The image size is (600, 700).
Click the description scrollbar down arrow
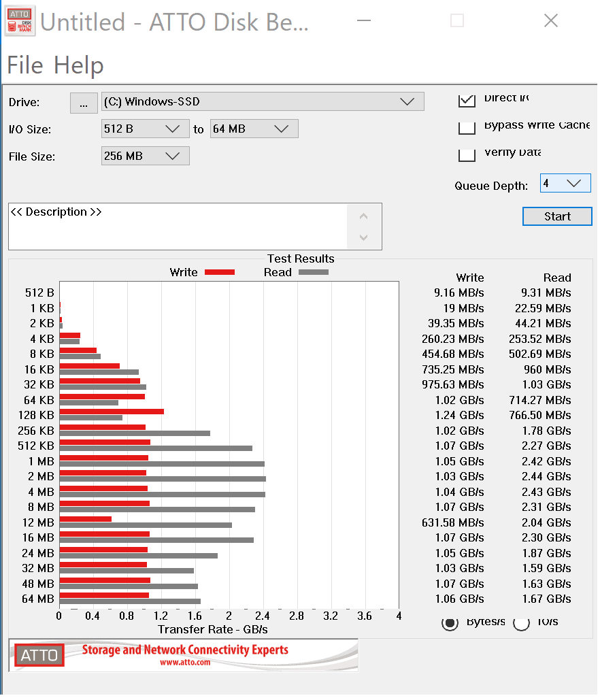[364, 237]
